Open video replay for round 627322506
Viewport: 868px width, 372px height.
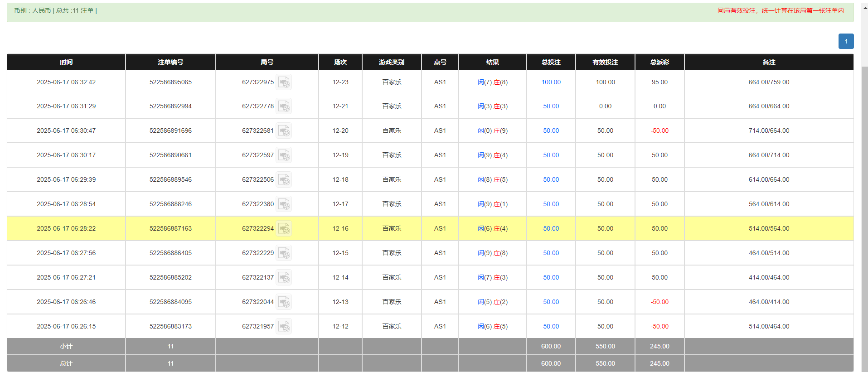(284, 180)
